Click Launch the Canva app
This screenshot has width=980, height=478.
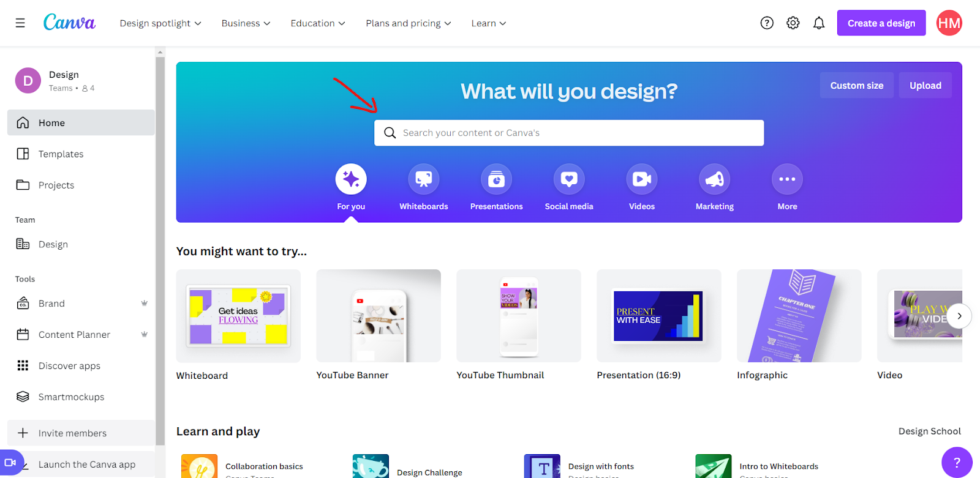[x=81, y=464]
